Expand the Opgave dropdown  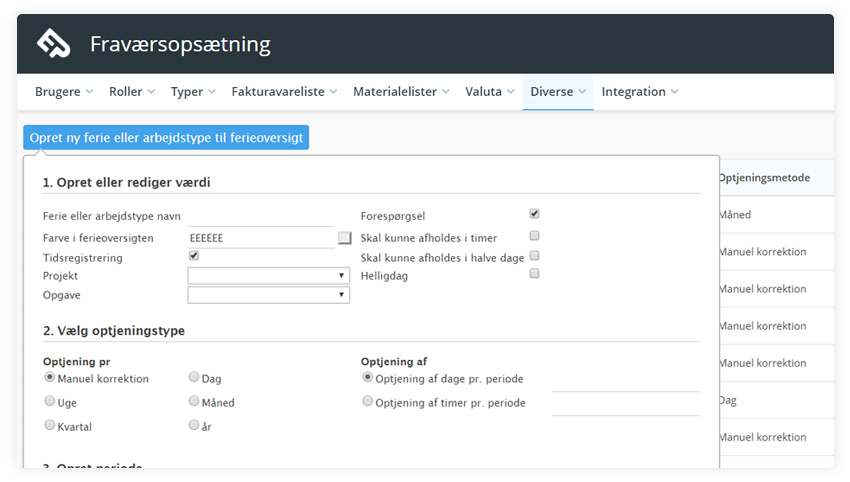coord(268,295)
